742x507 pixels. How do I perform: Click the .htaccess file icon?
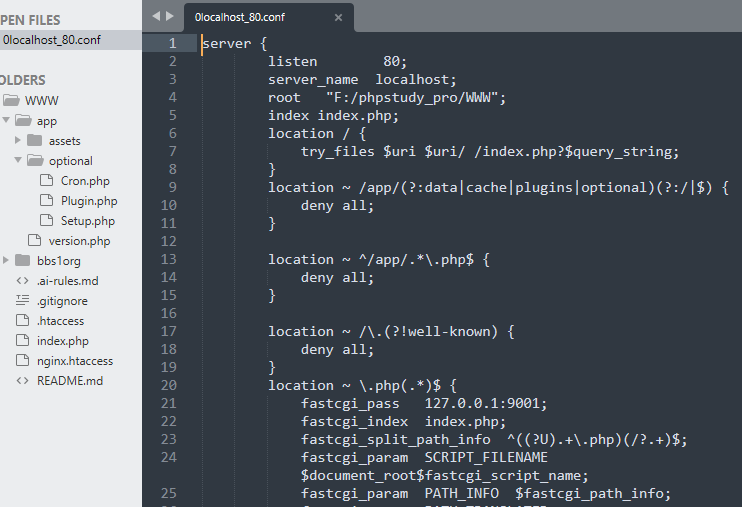click(22, 320)
